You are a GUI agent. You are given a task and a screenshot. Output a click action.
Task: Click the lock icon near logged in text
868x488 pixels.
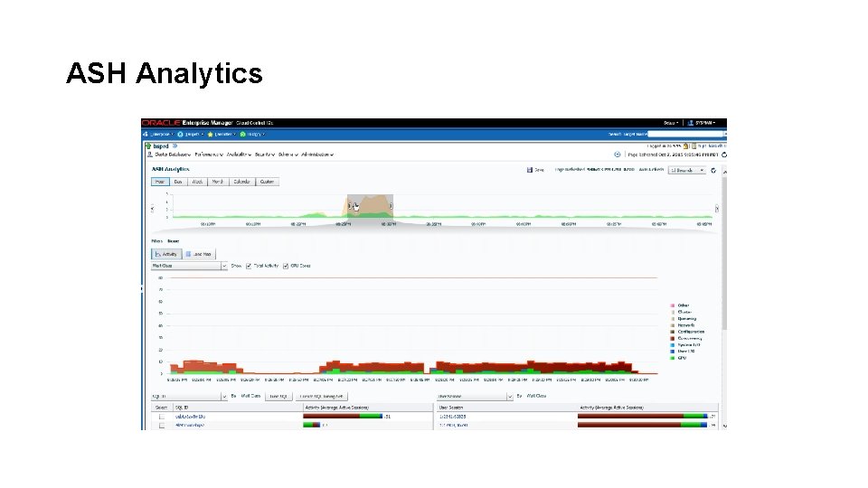pyautogui.click(x=686, y=146)
